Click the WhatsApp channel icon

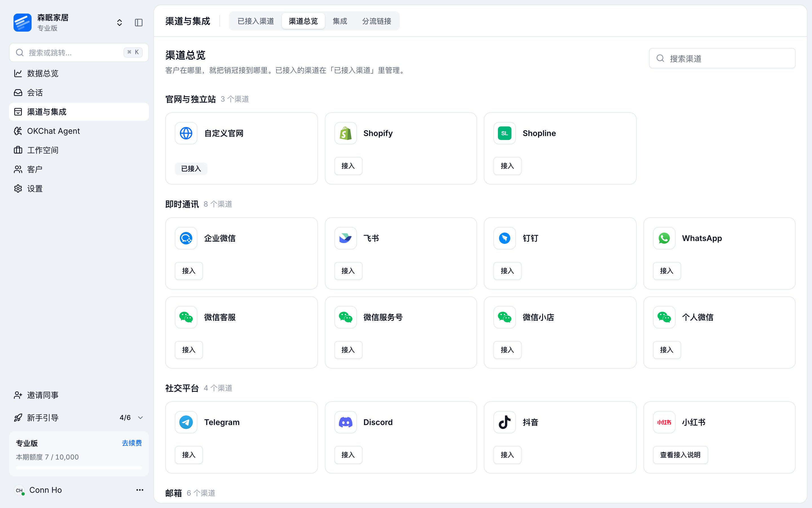click(664, 238)
